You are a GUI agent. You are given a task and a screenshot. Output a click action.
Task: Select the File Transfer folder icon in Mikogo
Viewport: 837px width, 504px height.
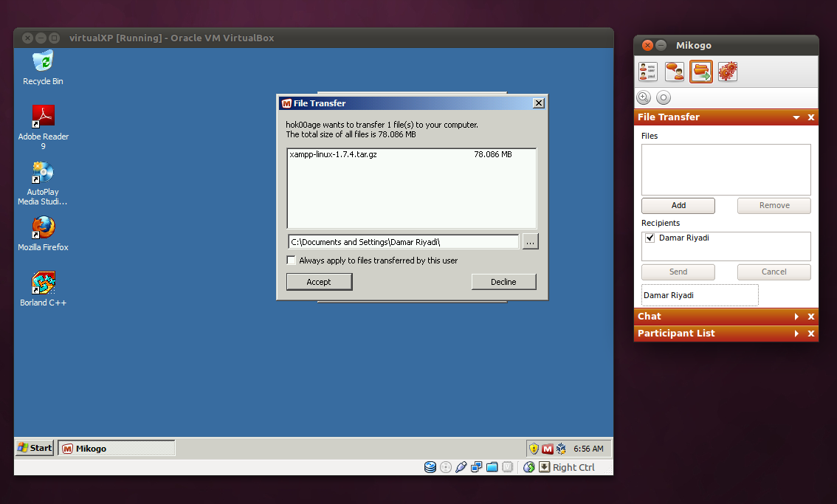[700, 71]
